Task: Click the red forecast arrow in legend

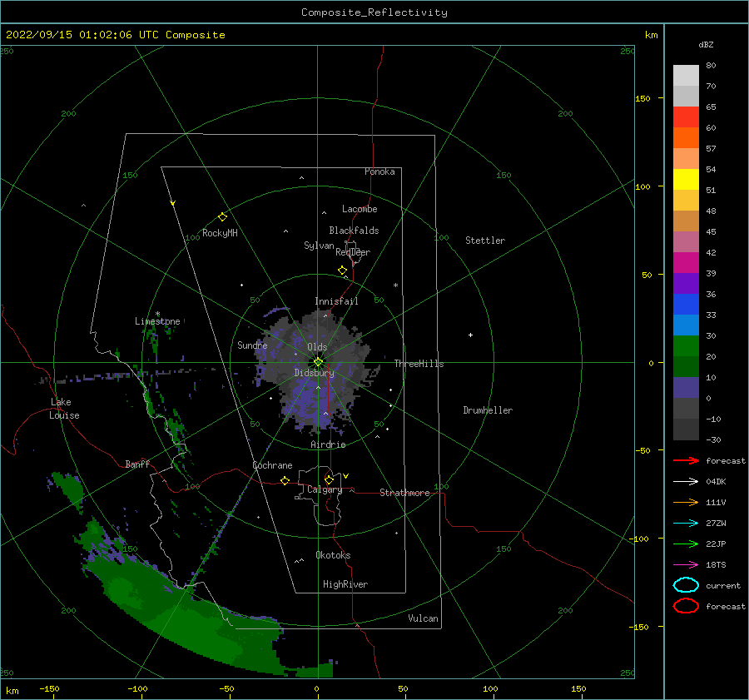Action: (686, 460)
